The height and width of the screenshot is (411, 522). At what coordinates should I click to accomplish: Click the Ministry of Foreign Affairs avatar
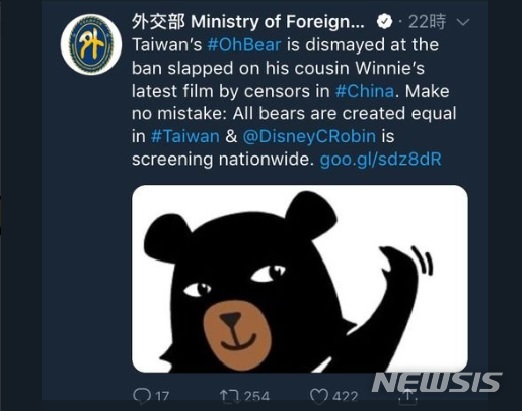[91, 44]
